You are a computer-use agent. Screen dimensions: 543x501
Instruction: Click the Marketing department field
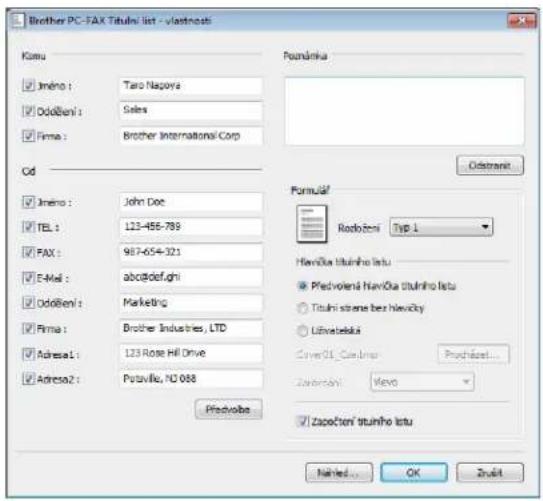pyautogui.click(x=191, y=303)
